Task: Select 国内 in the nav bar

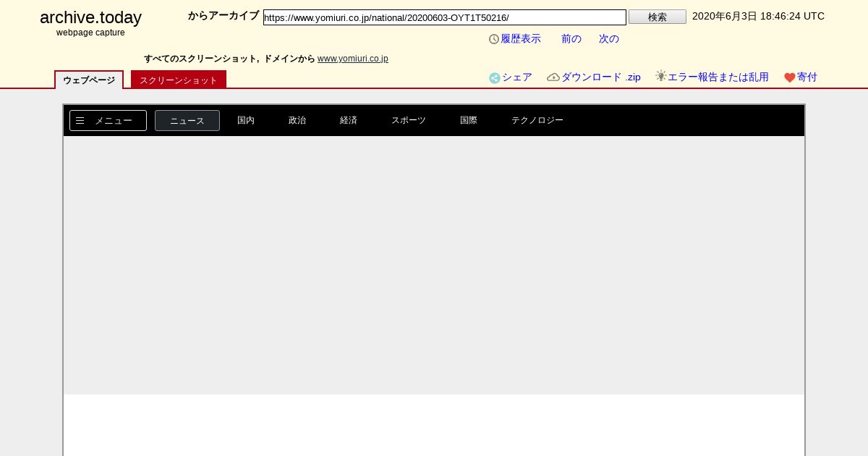Action: coord(246,120)
